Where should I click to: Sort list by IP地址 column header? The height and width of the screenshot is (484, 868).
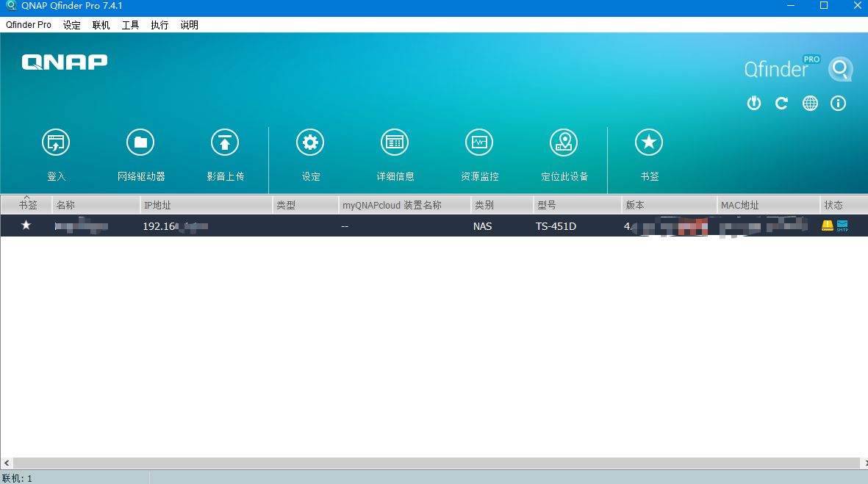pyautogui.click(x=206, y=205)
